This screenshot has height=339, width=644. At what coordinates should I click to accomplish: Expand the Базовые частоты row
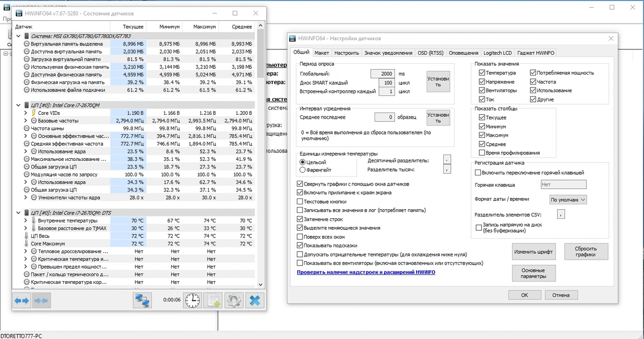coord(26,121)
